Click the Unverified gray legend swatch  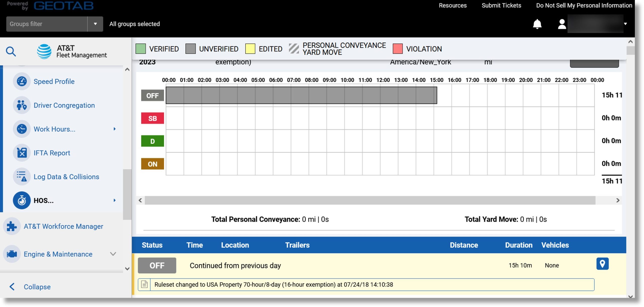click(x=190, y=49)
